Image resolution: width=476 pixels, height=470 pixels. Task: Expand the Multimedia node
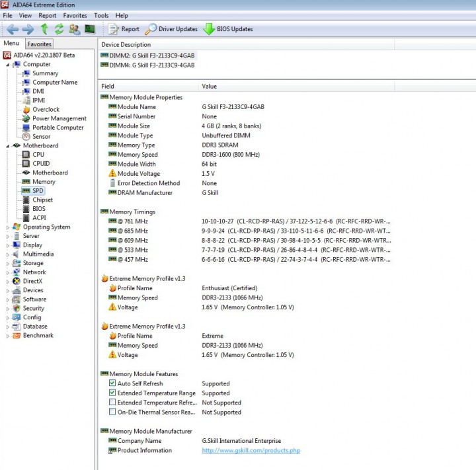pyautogui.click(x=8, y=255)
